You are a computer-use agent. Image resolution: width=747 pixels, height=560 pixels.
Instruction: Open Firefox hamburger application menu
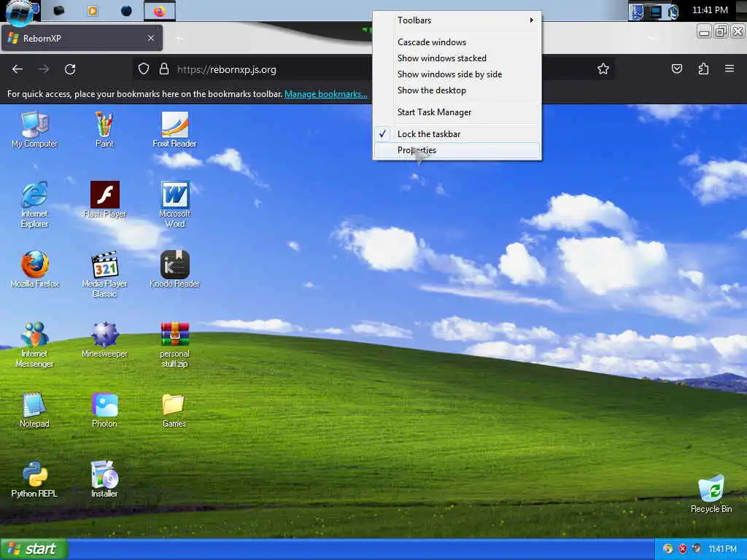click(729, 69)
